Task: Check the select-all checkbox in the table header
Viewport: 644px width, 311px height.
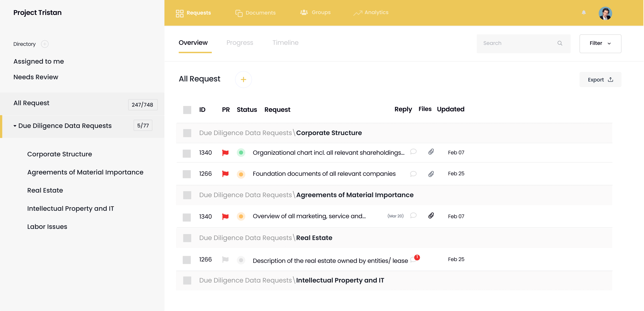Action: tap(187, 109)
